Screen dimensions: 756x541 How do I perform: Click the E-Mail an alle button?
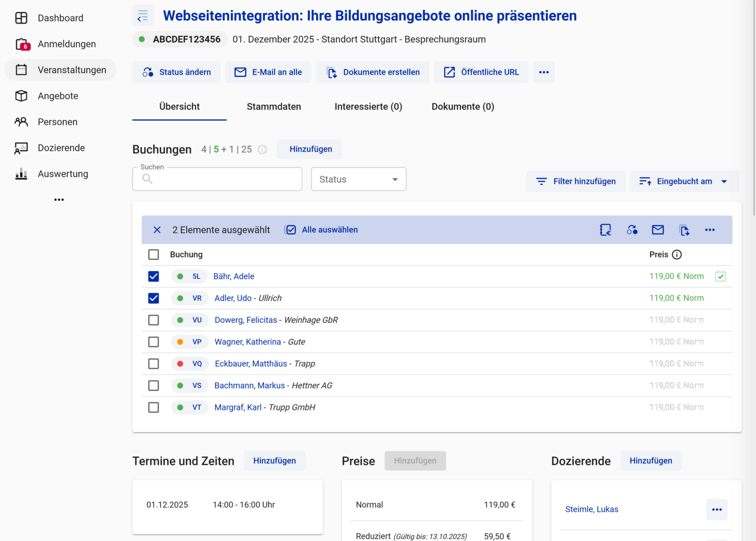[268, 72]
